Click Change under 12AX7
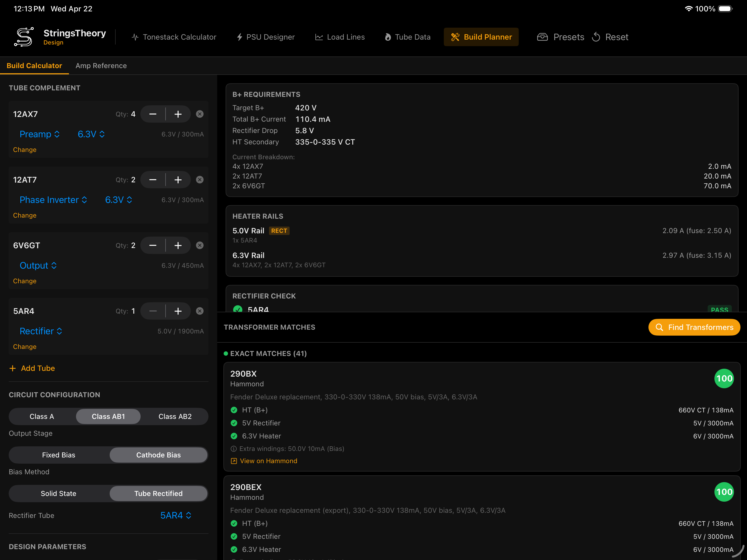747x560 pixels. pyautogui.click(x=25, y=149)
